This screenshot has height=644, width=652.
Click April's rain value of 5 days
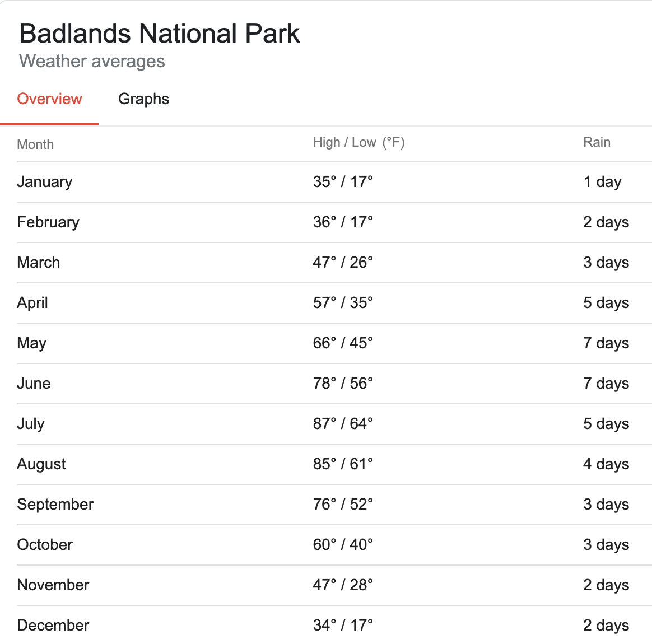click(x=606, y=302)
